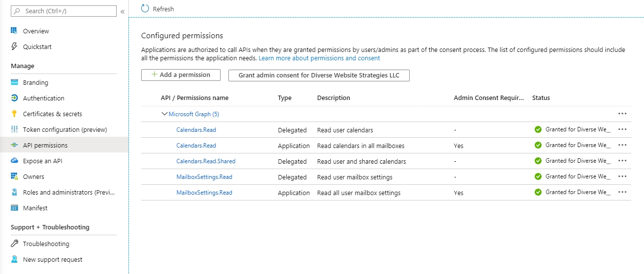
Task: Open Token configuration (preview)
Action: 64,129
